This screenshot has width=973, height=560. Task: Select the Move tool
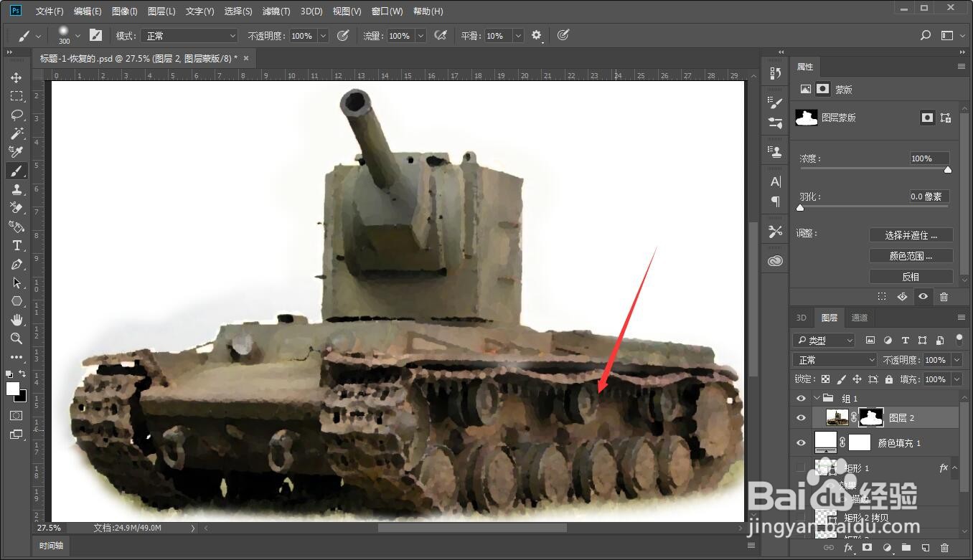(x=17, y=77)
